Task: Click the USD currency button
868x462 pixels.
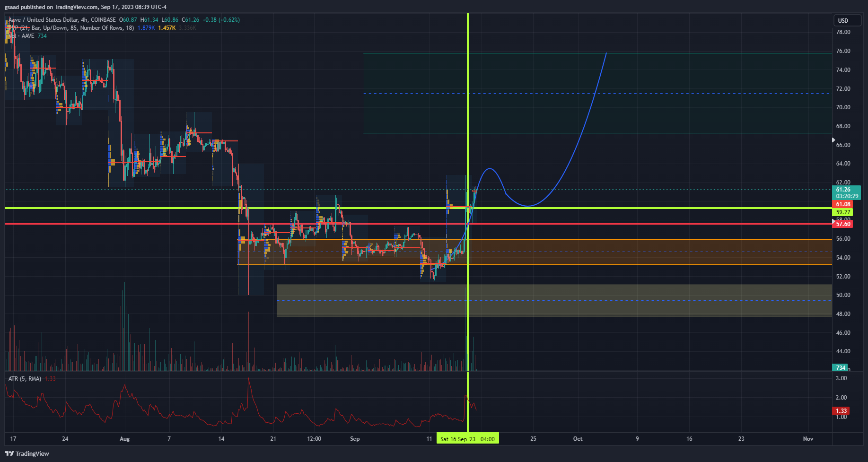Action: (848, 20)
